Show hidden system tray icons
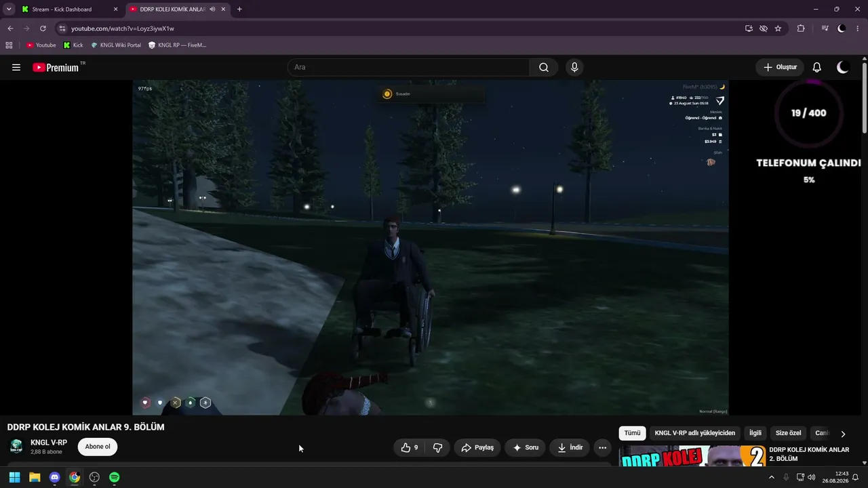 point(771,477)
